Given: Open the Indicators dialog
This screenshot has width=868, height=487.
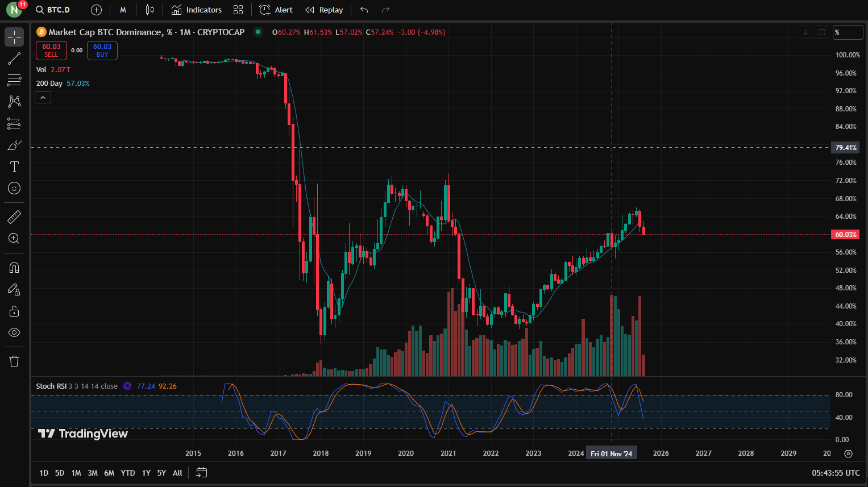Looking at the screenshot, I should (x=197, y=10).
